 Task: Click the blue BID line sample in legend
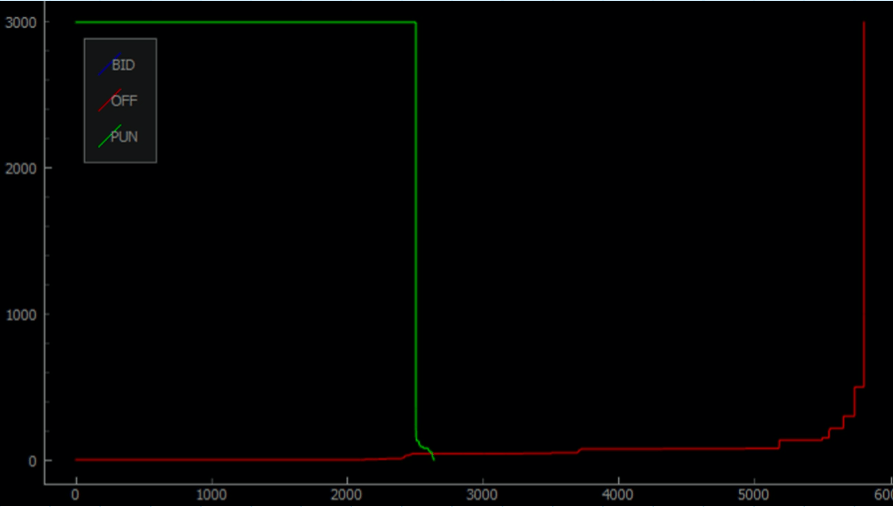click(x=109, y=65)
